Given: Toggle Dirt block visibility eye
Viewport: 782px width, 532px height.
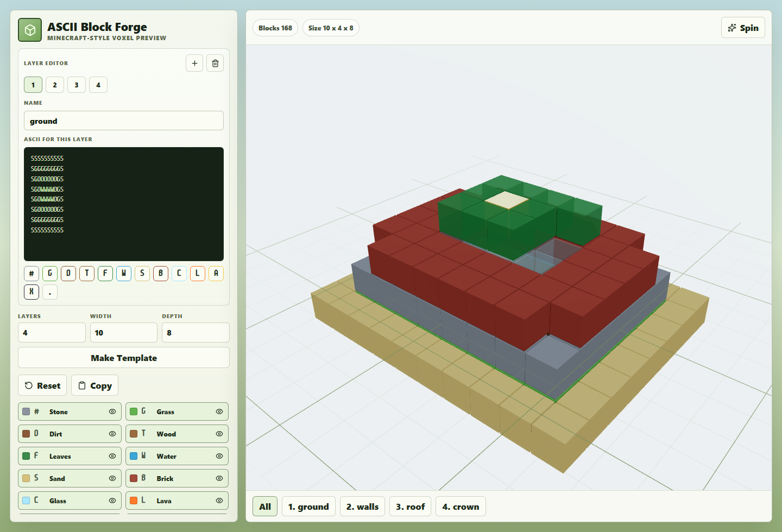Looking at the screenshot, I should pyautogui.click(x=112, y=434).
